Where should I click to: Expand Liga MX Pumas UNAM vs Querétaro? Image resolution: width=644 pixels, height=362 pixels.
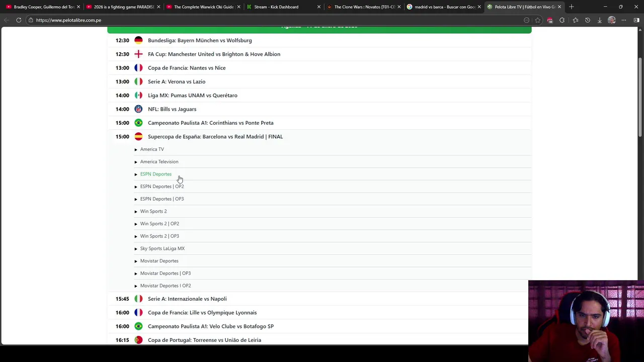click(319, 95)
